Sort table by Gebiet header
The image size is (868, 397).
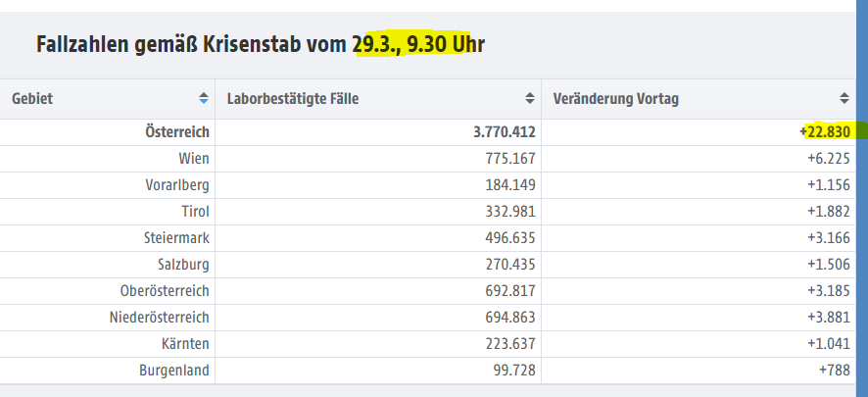(32, 99)
